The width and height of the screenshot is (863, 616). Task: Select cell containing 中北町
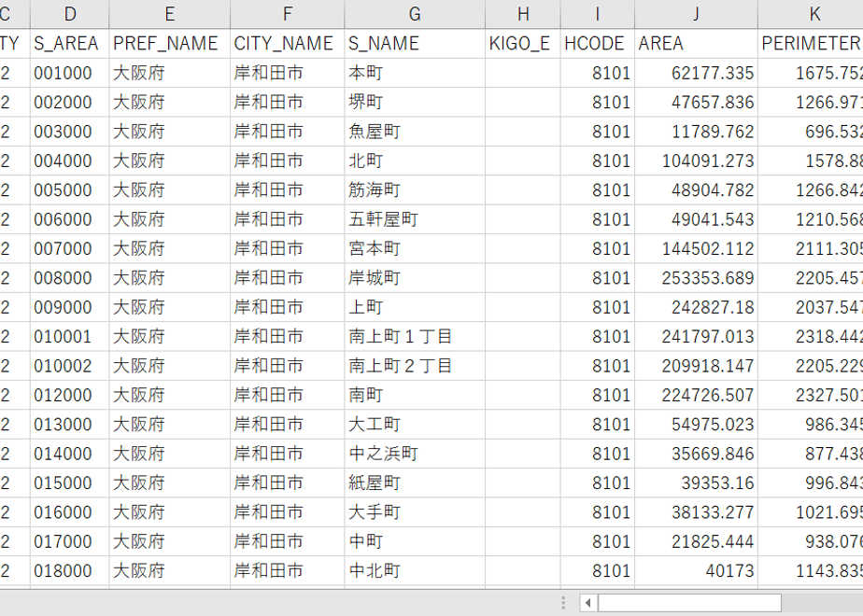415,570
